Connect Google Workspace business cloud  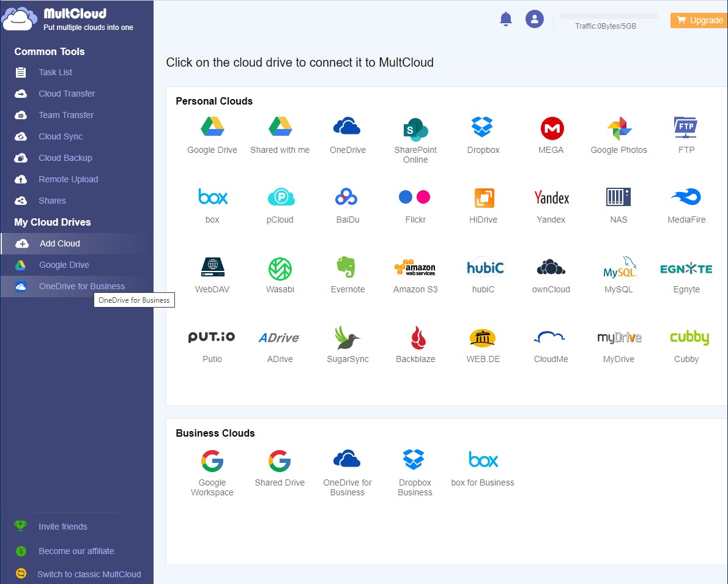[x=212, y=473]
